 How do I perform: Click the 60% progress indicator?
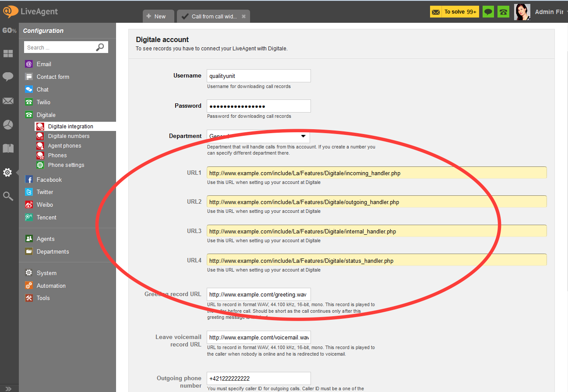pos(9,31)
